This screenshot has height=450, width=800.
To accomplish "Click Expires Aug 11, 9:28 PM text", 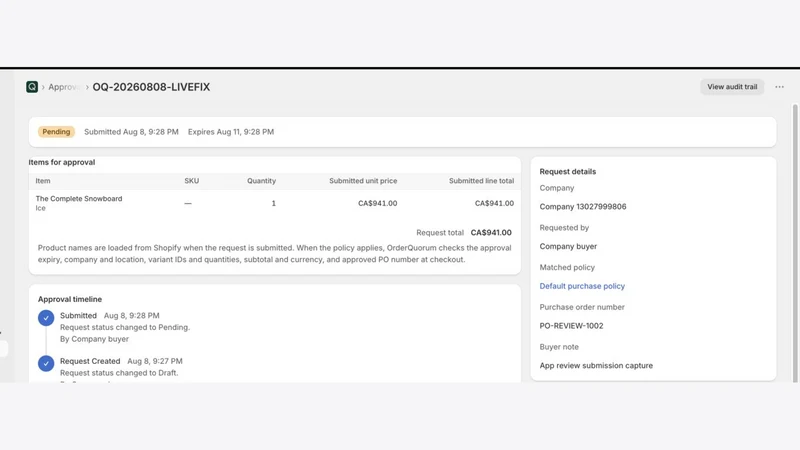I will pyautogui.click(x=231, y=132).
